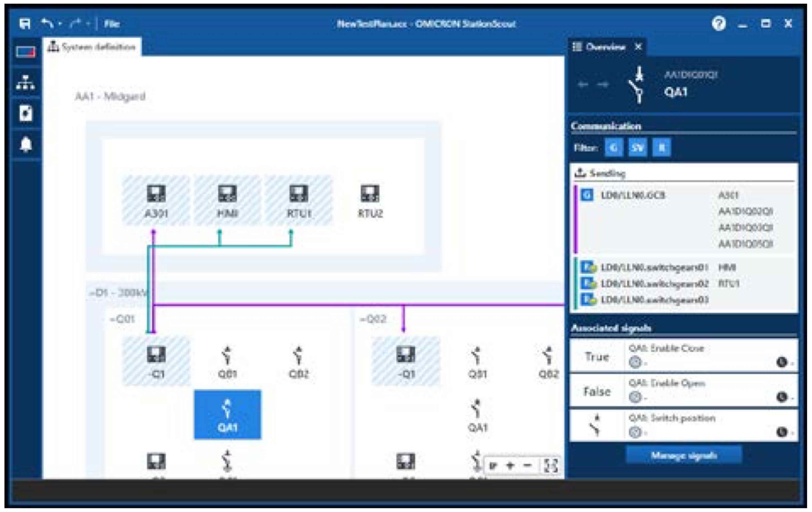812x512 pixels.
Task: Close the Overview panel tab
Action: coord(638,47)
